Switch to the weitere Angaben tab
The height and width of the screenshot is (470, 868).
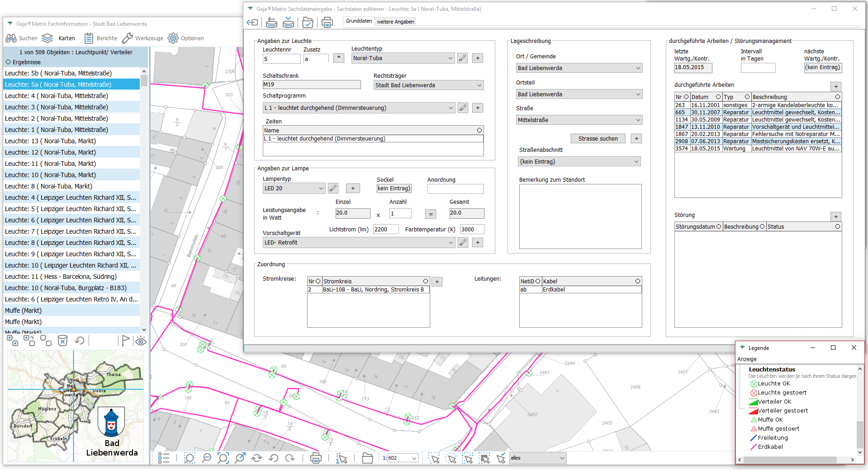click(395, 22)
